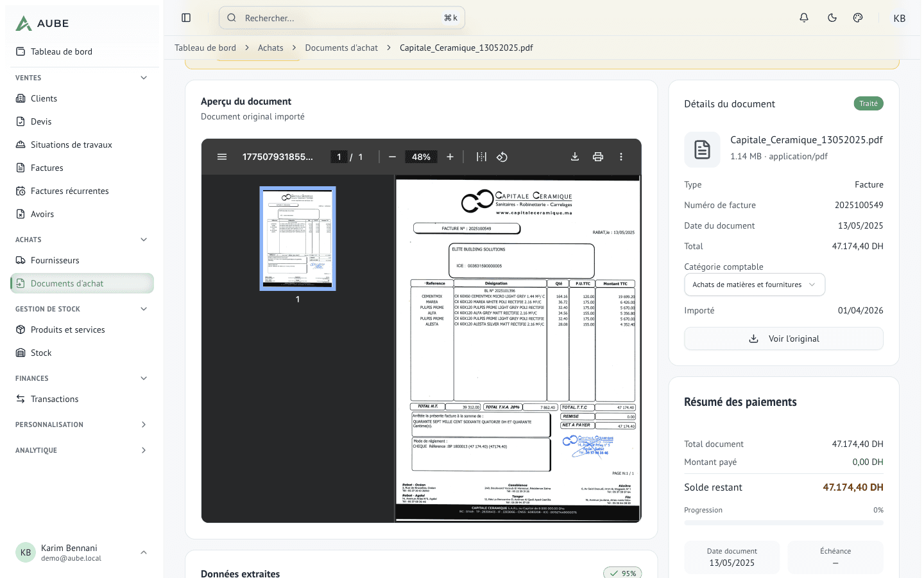
Task: Click PDF page number field
Action: click(x=339, y=157)
